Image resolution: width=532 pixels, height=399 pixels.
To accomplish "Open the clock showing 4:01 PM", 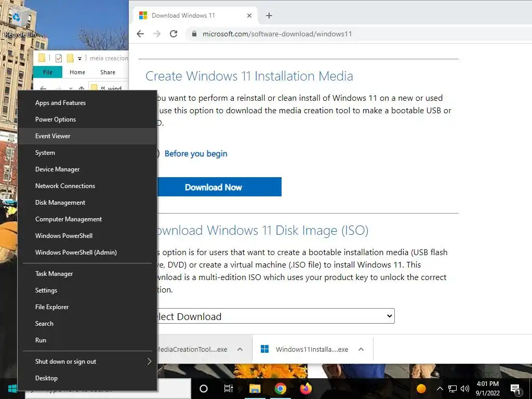I will point(487,389).
